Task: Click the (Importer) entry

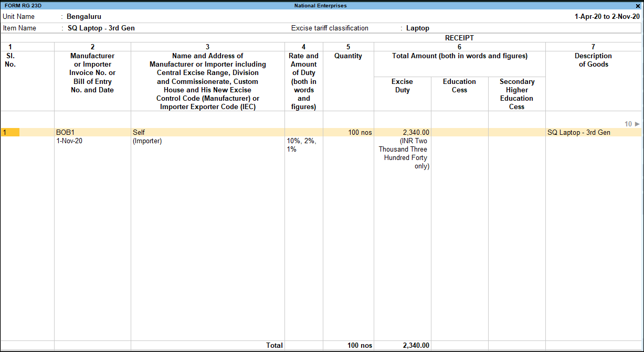Action: (147, 141)
